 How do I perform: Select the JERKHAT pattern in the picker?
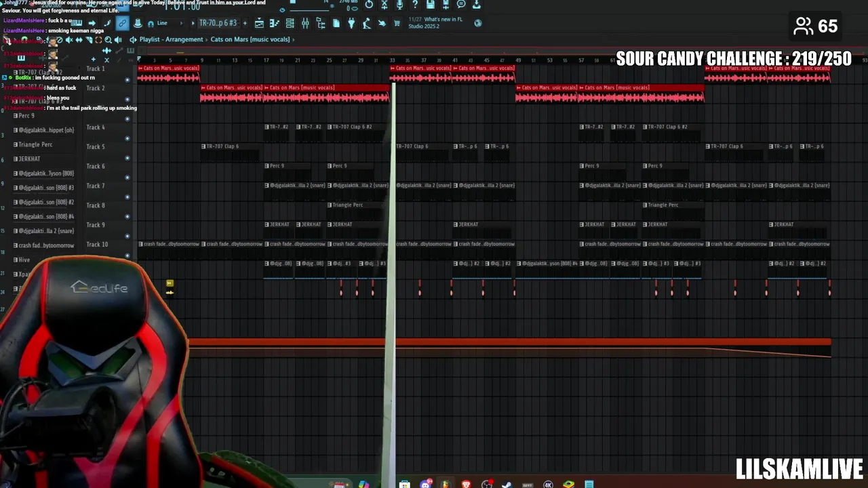click(29, 159)
